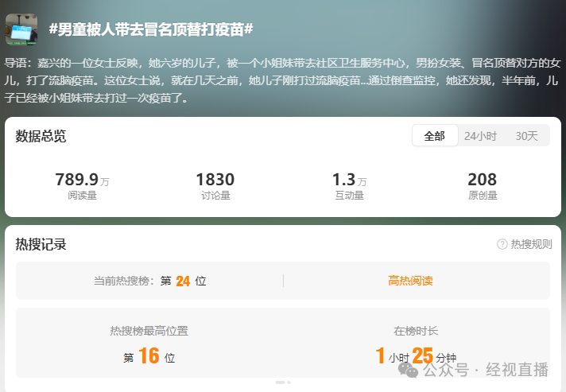The height and width of the screenshot is (392, 566).
Task: Click the 当前热搜榜 第24位 ranking
Action: tap(149, 281)
